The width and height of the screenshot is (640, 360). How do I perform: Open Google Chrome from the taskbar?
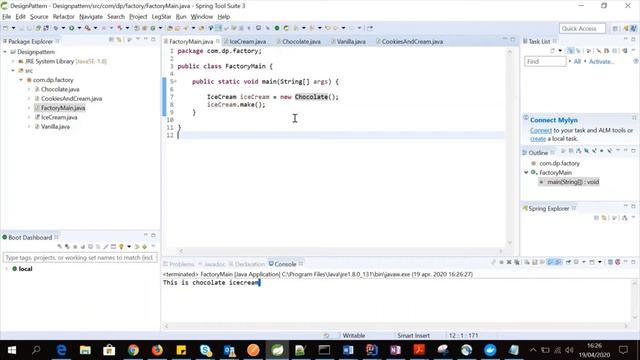pos(133,350)
